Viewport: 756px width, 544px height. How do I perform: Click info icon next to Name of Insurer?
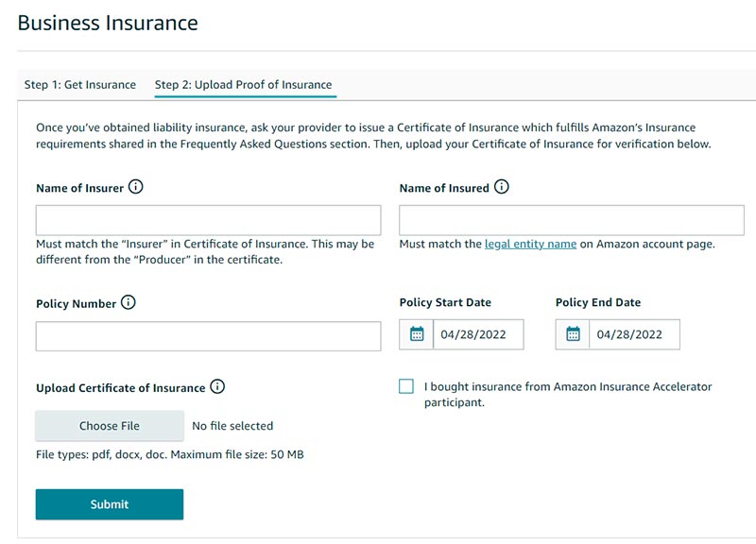point(136,187)
